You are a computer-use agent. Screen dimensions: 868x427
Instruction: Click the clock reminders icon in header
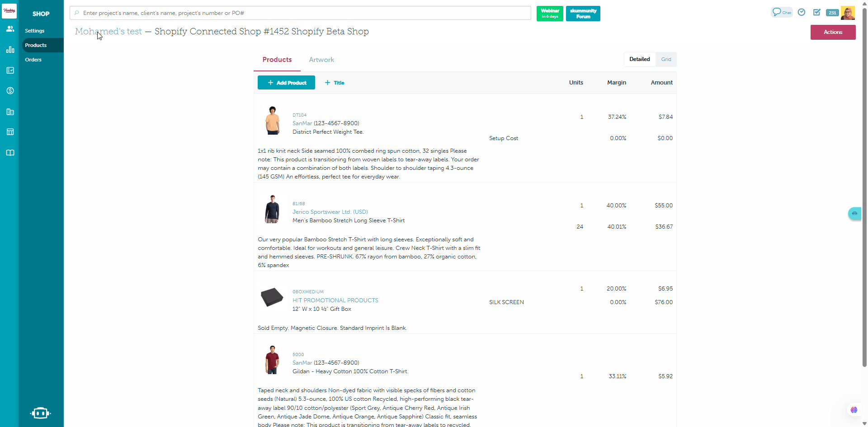click(x=802, y=12)
